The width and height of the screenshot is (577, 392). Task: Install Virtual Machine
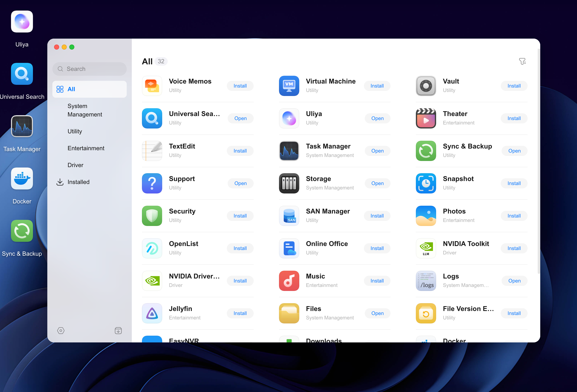pyautogui.click(x=377, y=86)
